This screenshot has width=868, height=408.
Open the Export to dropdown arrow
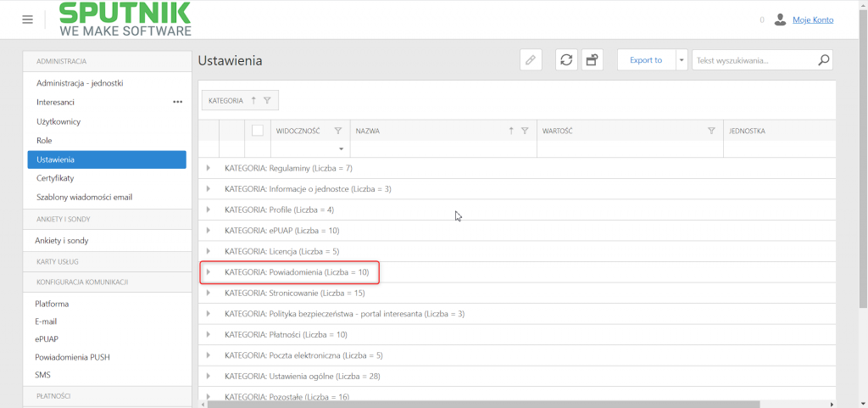(682, 59)
